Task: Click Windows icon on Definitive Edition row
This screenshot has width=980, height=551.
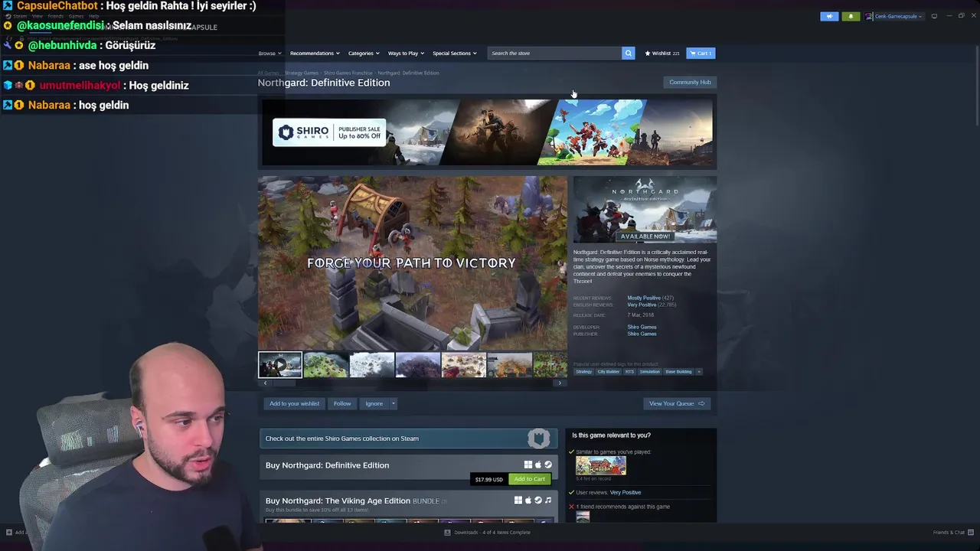Action: click(x=528, y=465)
